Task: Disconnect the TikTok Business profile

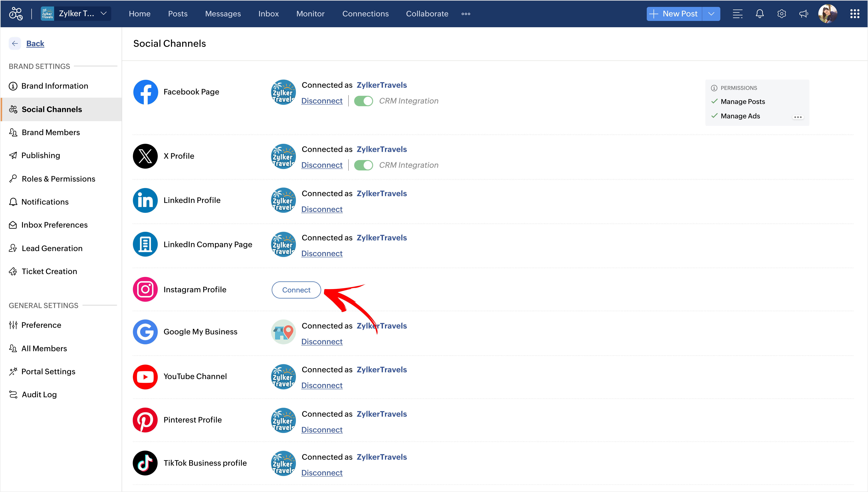Action: coord(322,473)
